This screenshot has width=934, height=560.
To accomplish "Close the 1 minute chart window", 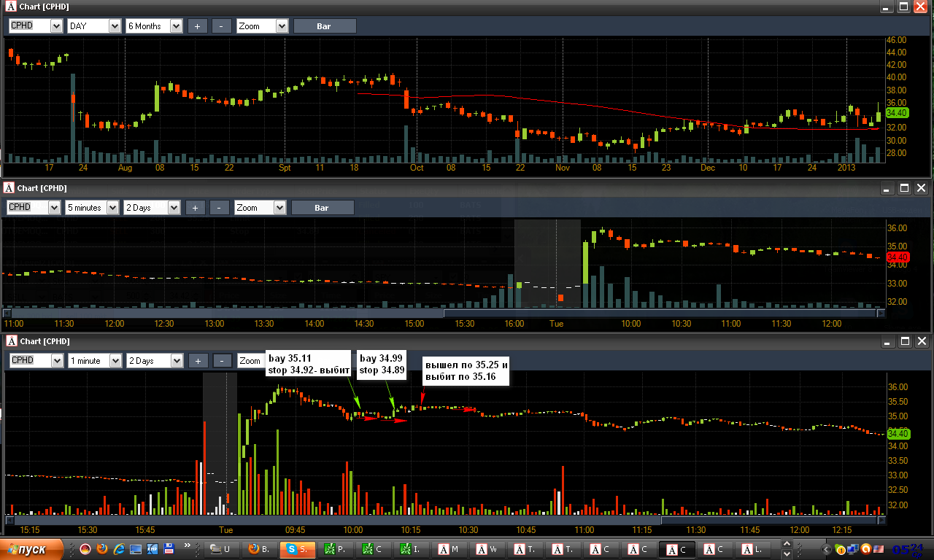I will pos(921,341).
